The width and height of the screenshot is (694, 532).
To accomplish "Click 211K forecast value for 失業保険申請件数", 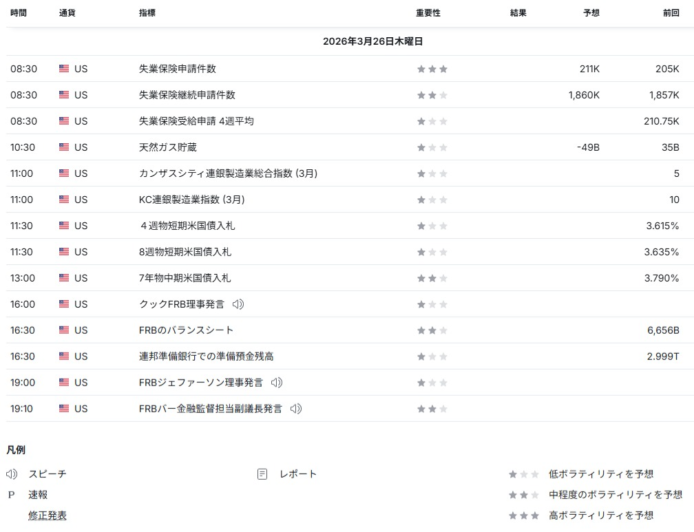I will [589, 69].
